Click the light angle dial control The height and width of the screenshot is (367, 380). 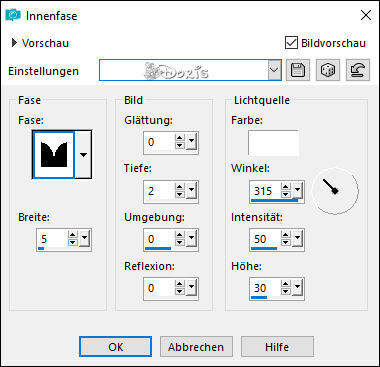pos(335,191)
